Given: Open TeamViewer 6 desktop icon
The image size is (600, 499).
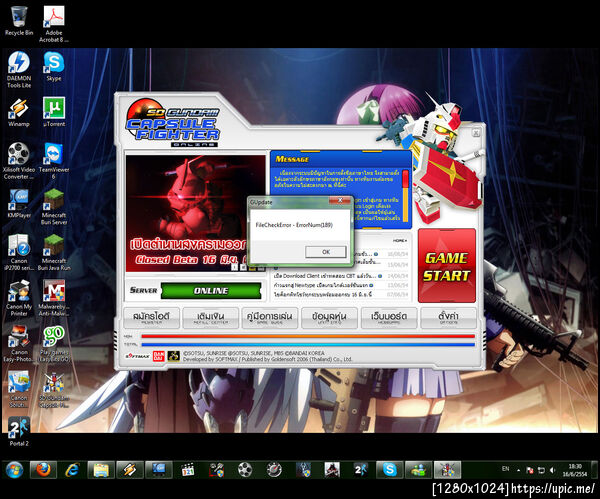Looking at the screenshot, I should (x=54, y=161).
